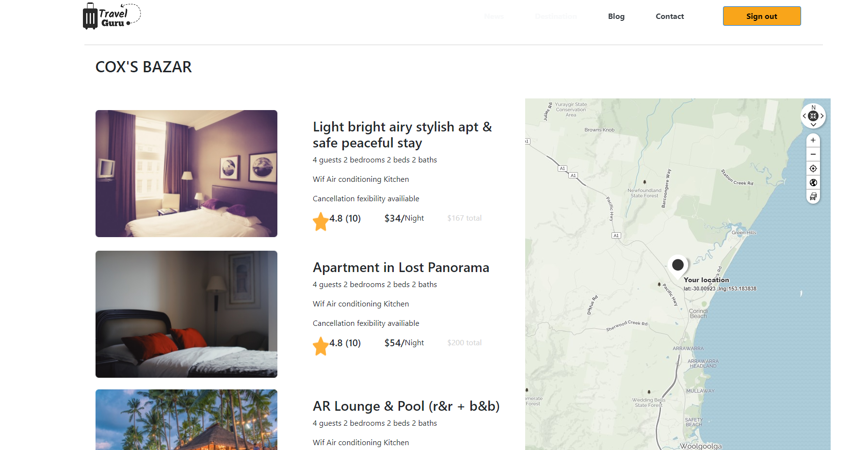
Task: Click the red pillows bedroom photo
Action: (x=186, y=314)
